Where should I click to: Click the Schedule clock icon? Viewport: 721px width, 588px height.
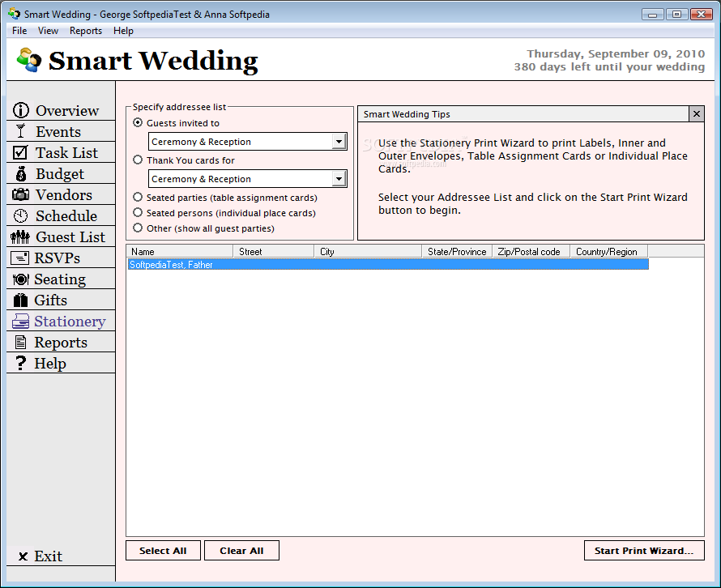pos(20,215)
